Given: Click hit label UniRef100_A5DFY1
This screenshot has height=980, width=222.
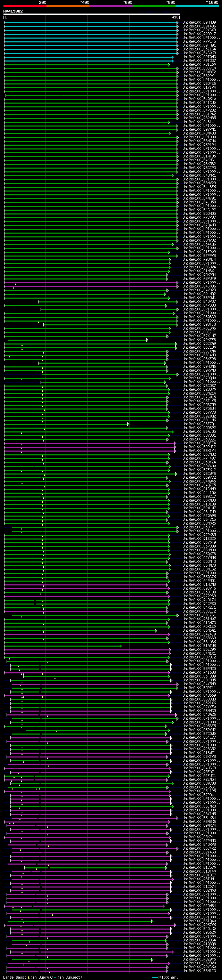Looking at the screenshot, I should coord(199,527).
